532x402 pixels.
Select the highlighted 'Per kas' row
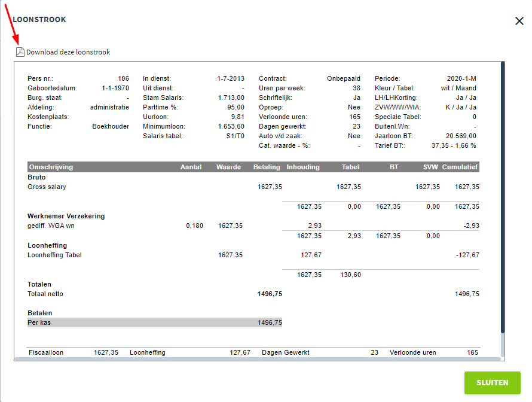154,322
